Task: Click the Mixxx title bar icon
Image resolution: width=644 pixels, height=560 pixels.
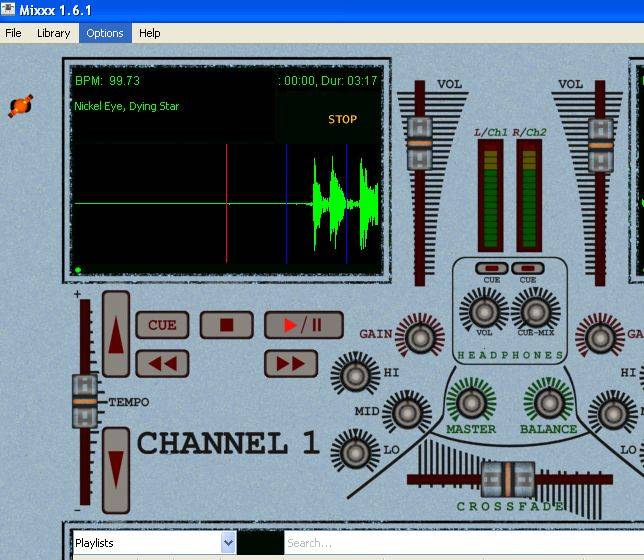Action: tap(8, 9)
